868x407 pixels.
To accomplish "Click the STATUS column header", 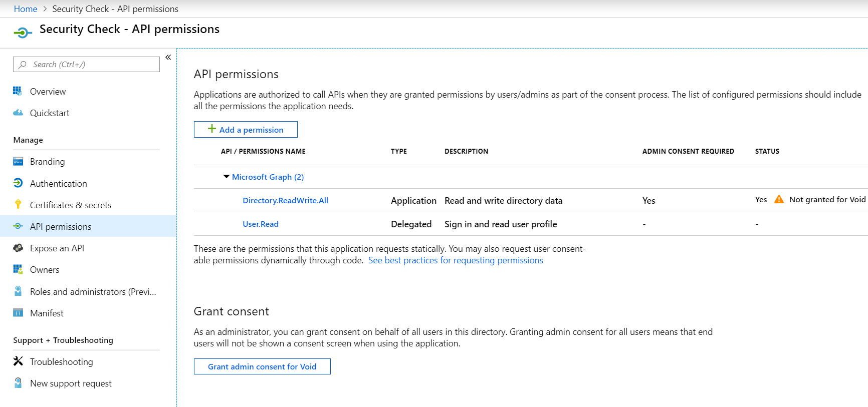I will click(767, 151).
